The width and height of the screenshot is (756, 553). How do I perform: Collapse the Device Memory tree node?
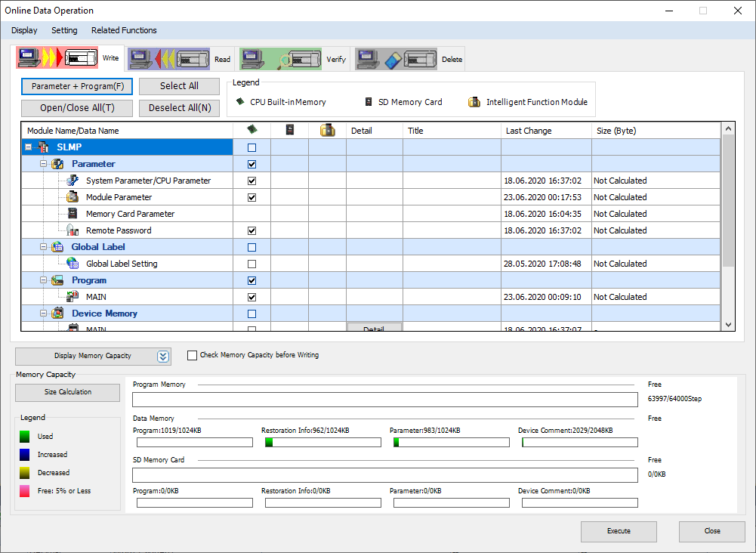(43, 314)
